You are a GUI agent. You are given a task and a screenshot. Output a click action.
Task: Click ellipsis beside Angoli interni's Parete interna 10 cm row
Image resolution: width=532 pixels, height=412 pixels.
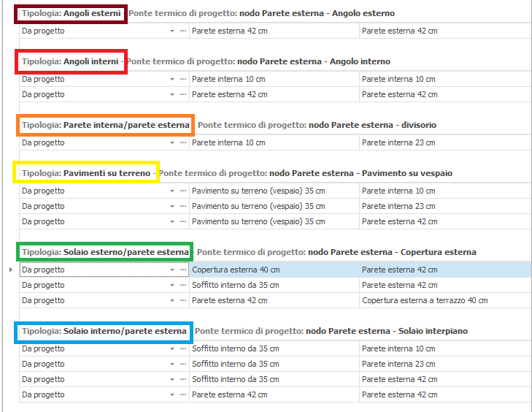(183, 79)
